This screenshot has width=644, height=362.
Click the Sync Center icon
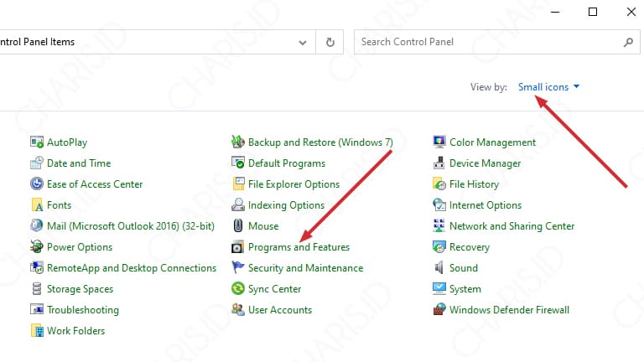238,289
